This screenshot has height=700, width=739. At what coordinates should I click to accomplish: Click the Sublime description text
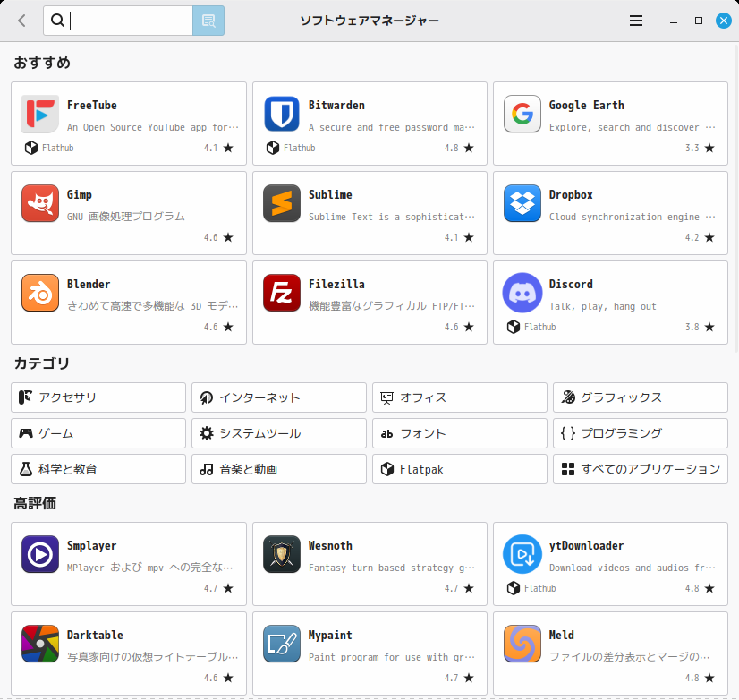[x=392, y=217]
